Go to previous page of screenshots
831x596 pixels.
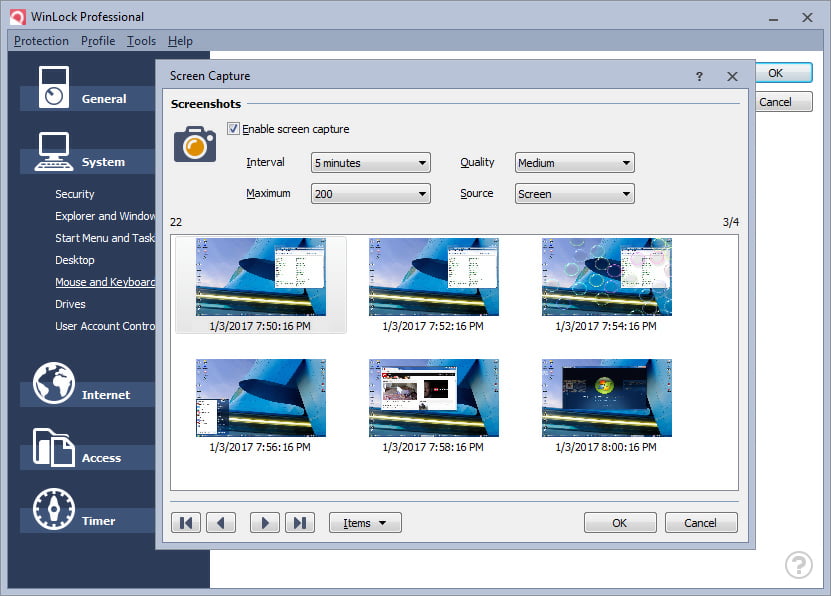tap(221, 523)
